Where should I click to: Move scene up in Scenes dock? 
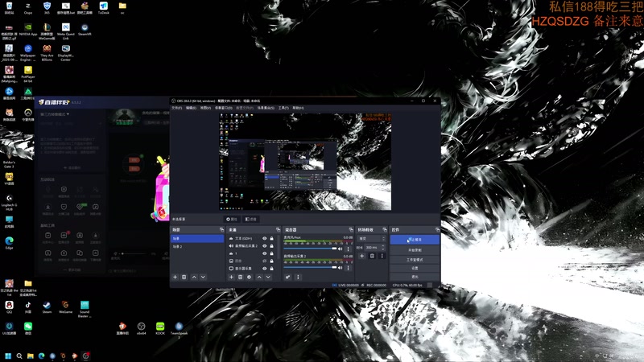tap(194, 277)
